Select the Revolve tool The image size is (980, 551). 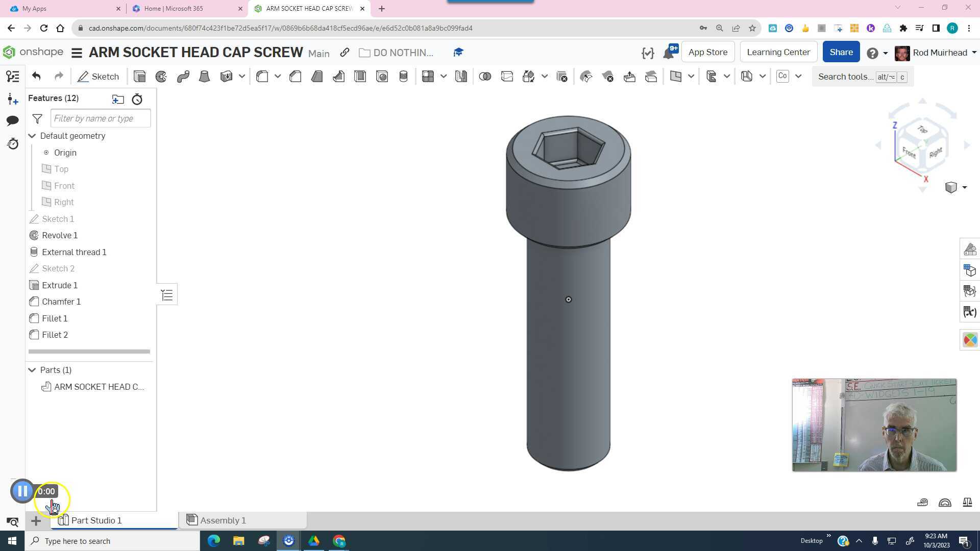click(x=161, y=76)
